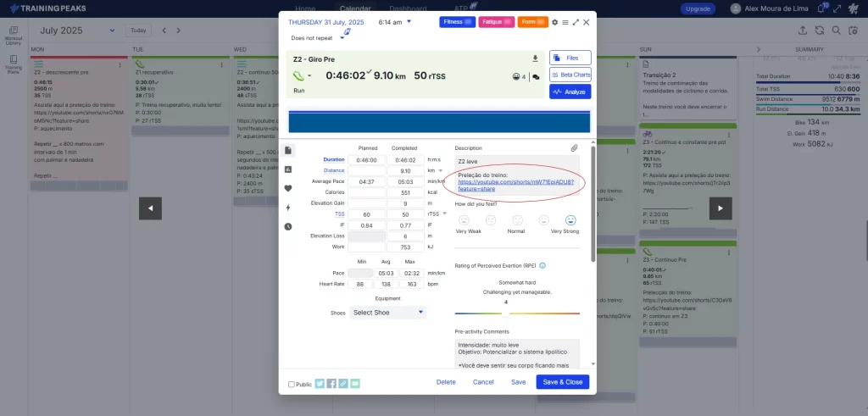
Task: Adjust the RPE rating slider
Action: pyautogui.click(x=507, y=313)
